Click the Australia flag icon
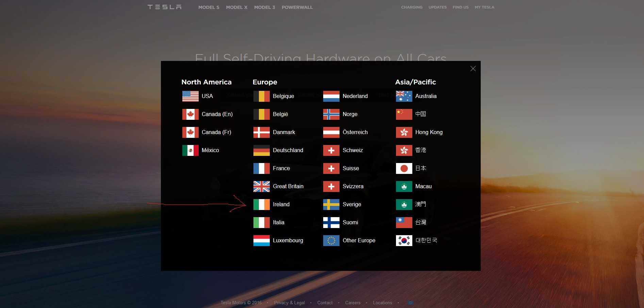Screen dimensions: 644x308 (404, 96)
